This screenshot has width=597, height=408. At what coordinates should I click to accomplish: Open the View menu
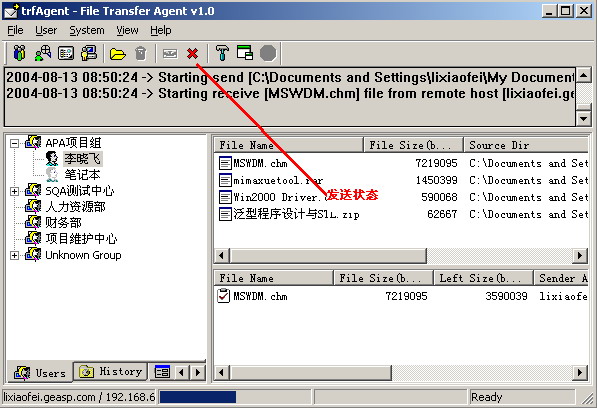click(x=128, y=30)
